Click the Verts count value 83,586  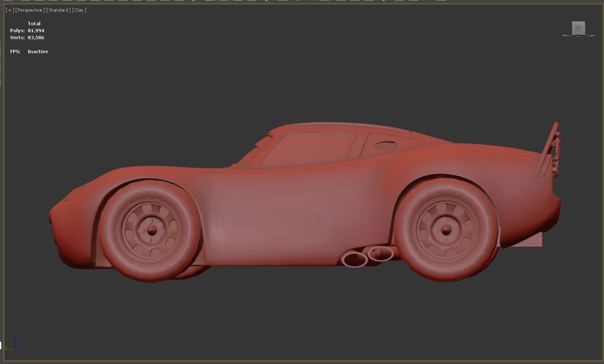pyautogui.click(x=36, y=38)
